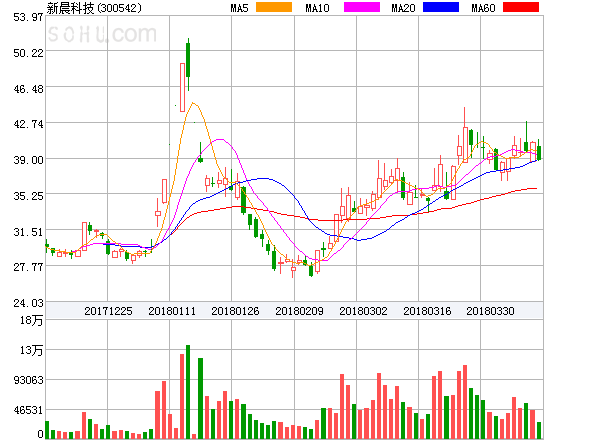Click the 20180209 date label

click(x=299, y=311)
